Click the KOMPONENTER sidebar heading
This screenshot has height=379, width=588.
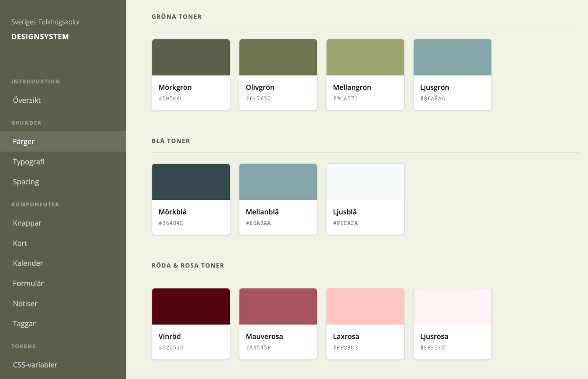(35, 205)
